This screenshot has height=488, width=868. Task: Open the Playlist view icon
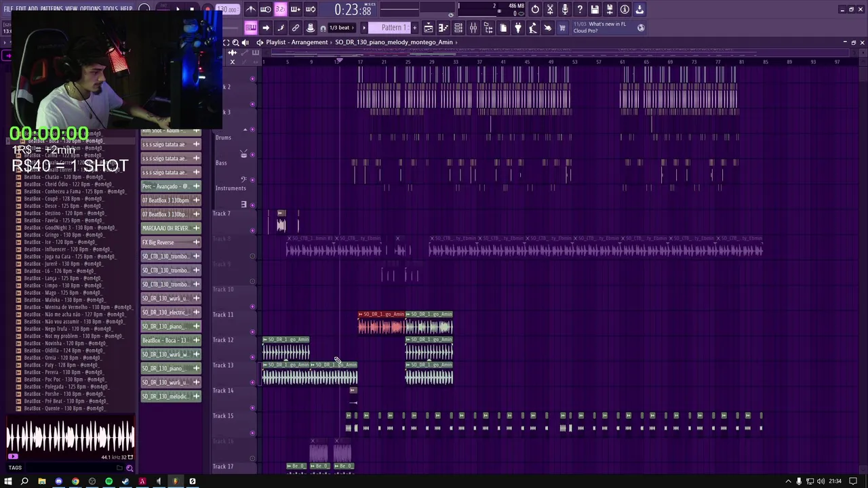[429, 28]
